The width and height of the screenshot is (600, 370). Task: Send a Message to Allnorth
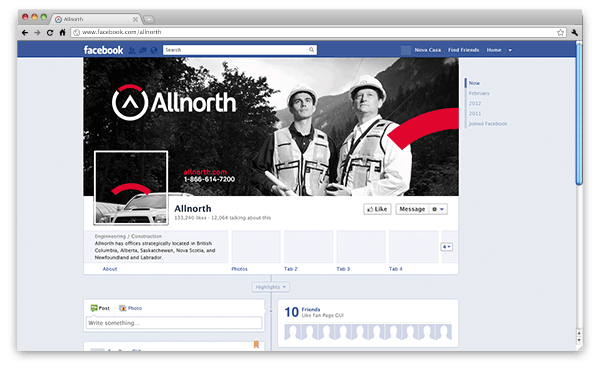412,209
